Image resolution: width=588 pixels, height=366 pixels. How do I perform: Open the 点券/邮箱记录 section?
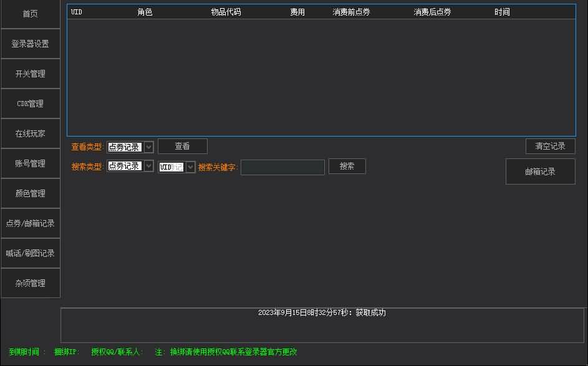[29, 223]
